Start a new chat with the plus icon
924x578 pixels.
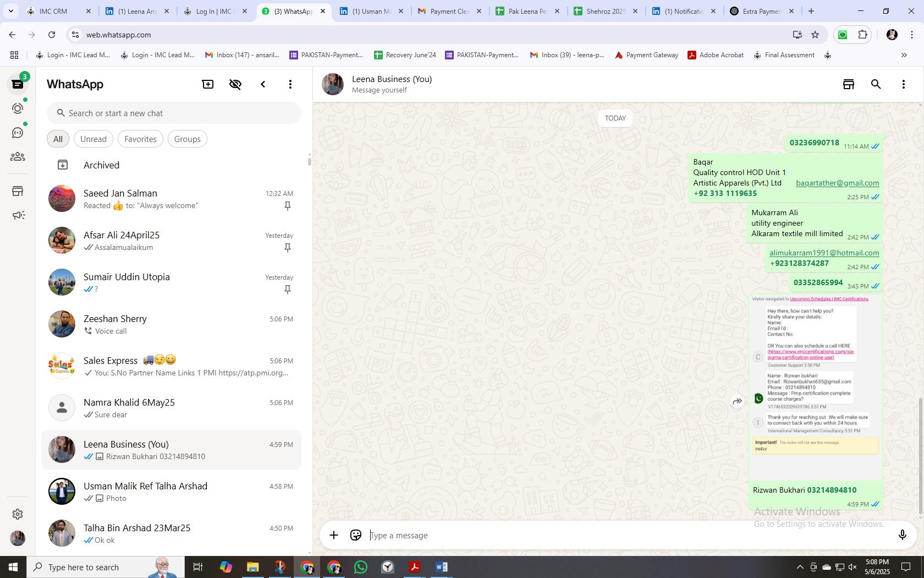point(208,84)
